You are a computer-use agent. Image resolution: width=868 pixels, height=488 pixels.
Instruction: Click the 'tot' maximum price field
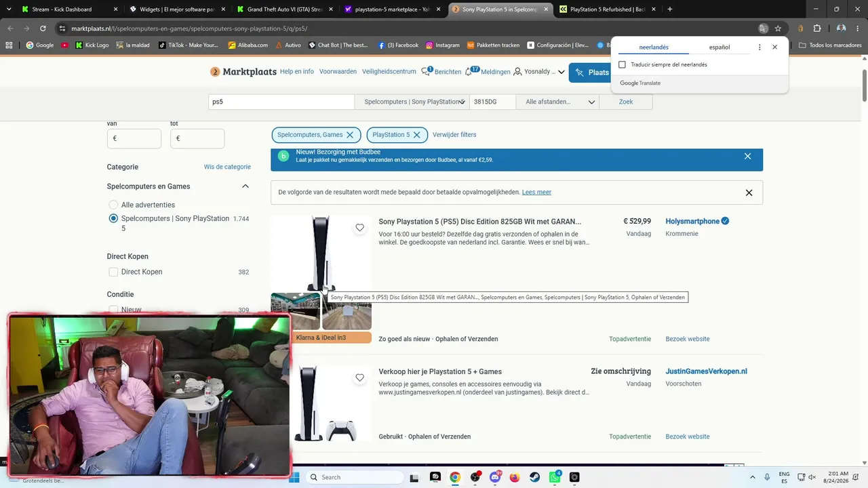(x=197, y=138)
